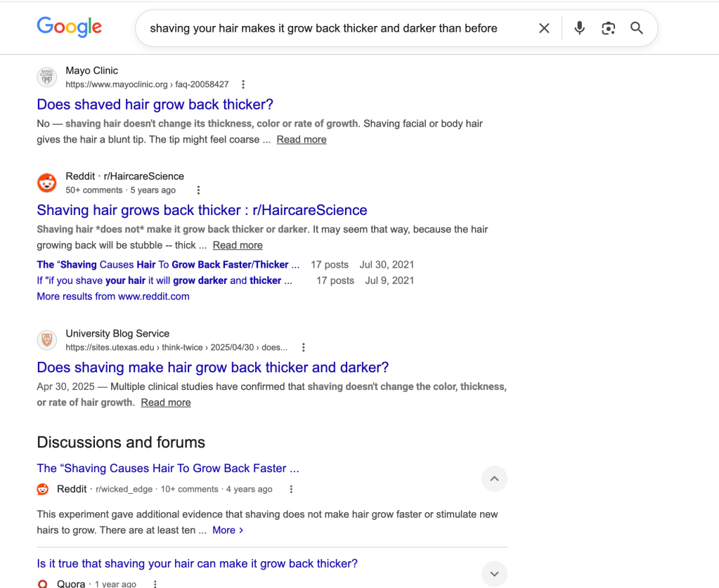Click the magnifying glass search button
Screen dimensions: 719x588
coord(637,28)
